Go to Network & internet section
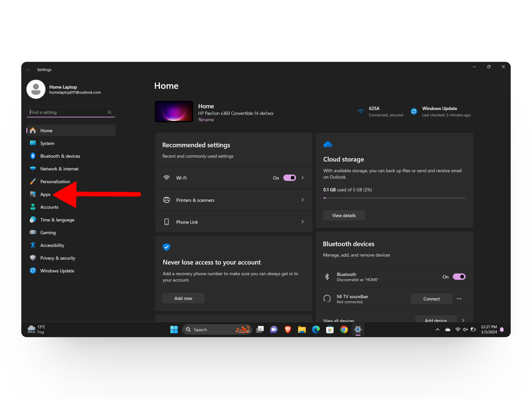532x399 pixels. click(59, 169)
